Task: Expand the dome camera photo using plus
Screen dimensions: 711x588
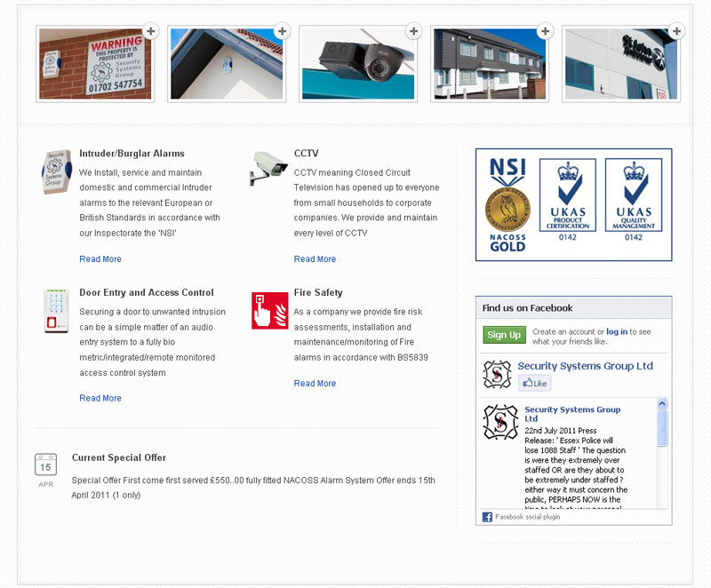Action: (413, 32)
